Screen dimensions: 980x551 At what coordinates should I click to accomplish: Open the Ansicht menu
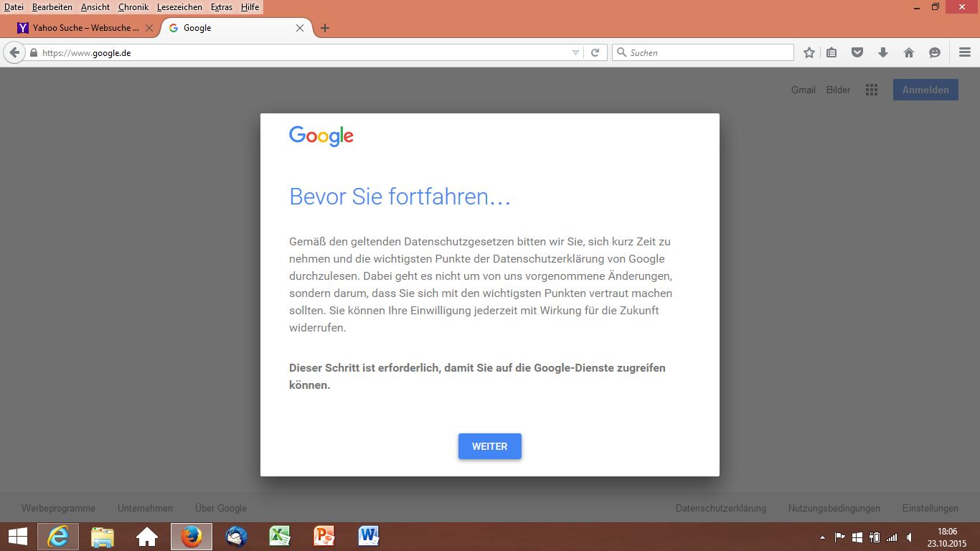point(95,7)
